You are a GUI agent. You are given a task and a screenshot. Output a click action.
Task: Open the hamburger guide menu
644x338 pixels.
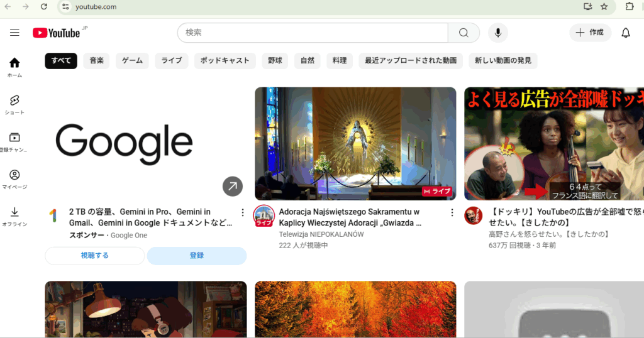pos(14,33)
